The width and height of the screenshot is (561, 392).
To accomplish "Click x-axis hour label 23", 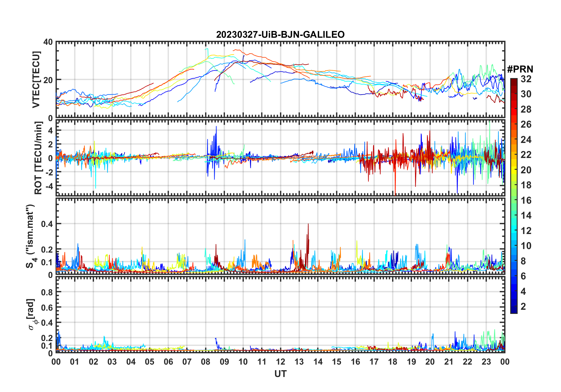I will point(486,362).
